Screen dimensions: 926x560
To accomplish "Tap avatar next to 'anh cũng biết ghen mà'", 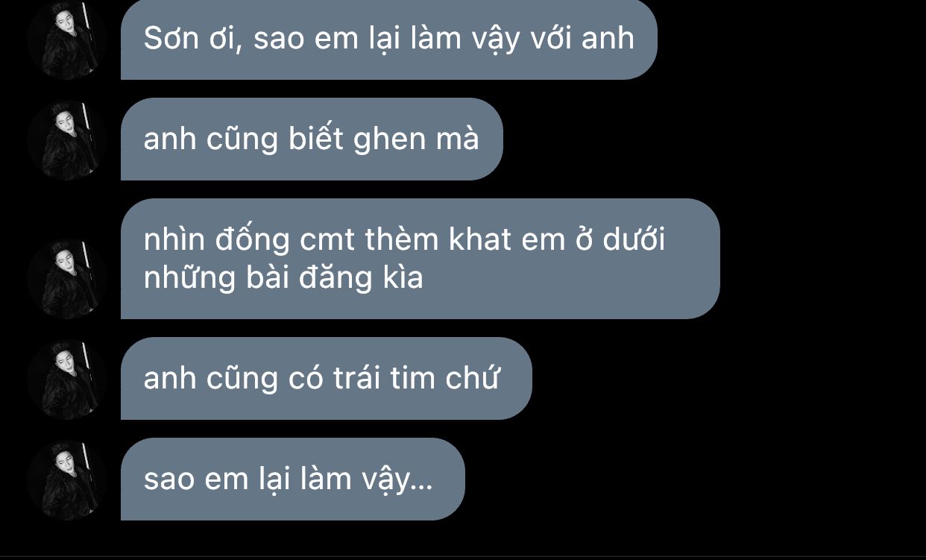I will [x=66, y=140].
